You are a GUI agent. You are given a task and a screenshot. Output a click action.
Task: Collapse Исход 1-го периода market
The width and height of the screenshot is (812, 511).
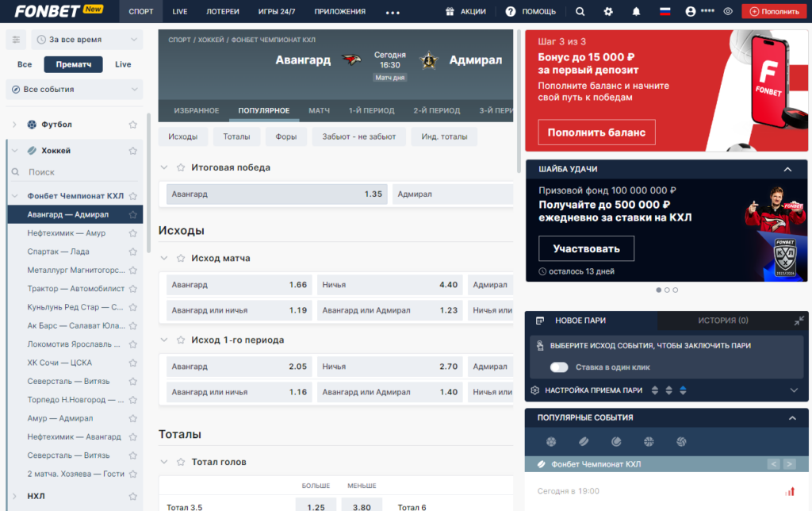[164, 340]
